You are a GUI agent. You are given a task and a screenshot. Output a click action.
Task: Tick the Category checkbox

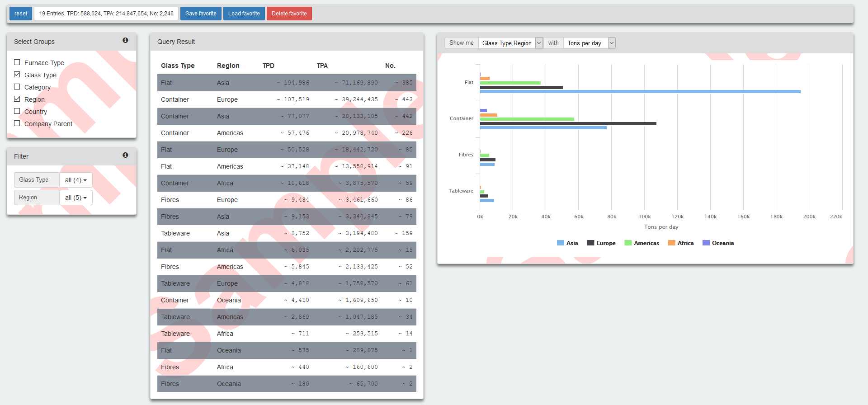click(17, 87)
